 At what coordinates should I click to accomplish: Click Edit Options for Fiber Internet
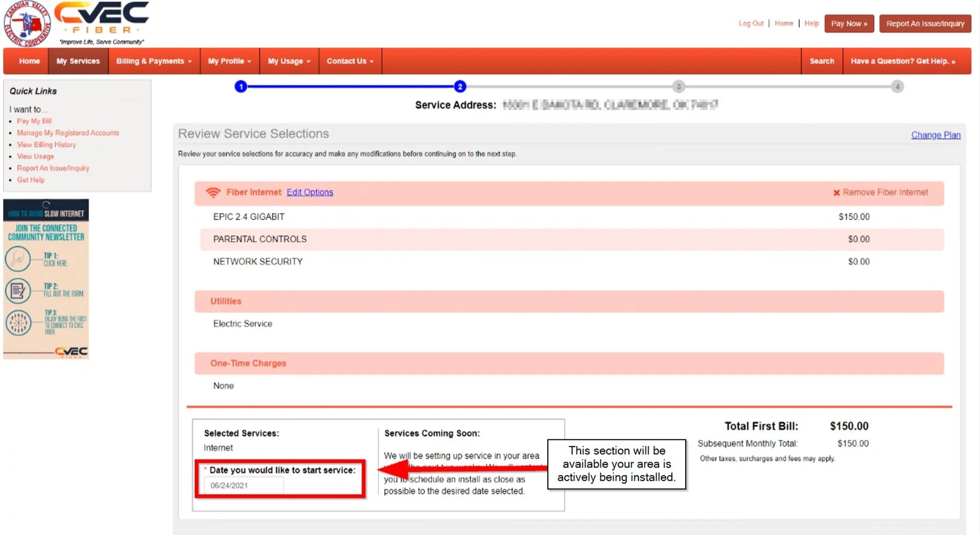(x=310, y=192)
